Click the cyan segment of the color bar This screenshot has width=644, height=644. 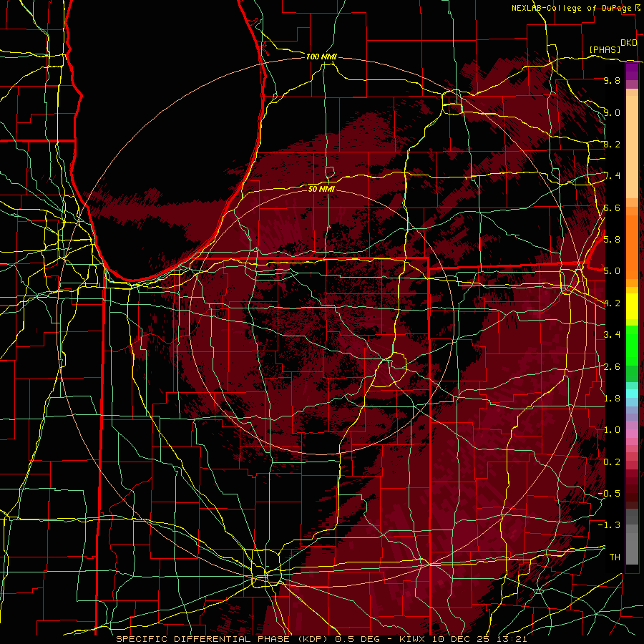(632, 394)
